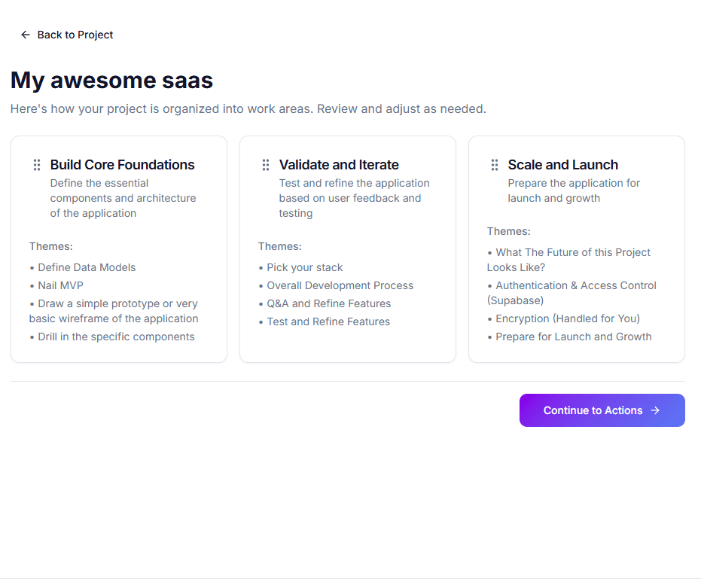The width and height of the screenshot is (701, 588).
Task: Click drag handle on Build Core Foundations
Action: tap(37, 165)
